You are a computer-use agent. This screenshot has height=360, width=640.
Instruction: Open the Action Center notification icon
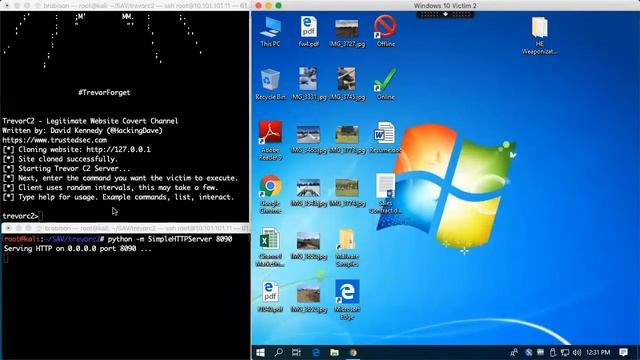[x=623, y=352]
